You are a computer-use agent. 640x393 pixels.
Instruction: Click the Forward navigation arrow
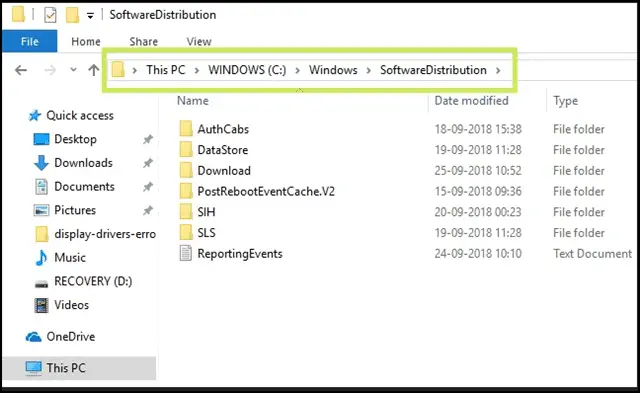50,70
